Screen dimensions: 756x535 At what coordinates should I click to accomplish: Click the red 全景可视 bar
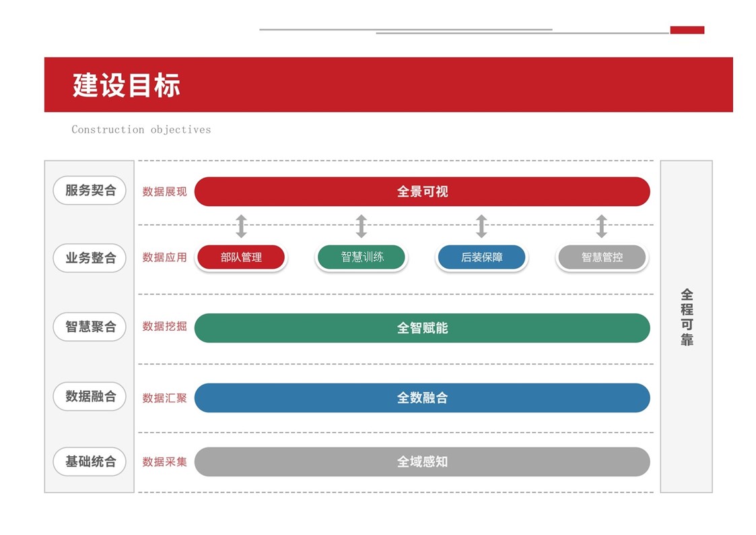[422, 192]
